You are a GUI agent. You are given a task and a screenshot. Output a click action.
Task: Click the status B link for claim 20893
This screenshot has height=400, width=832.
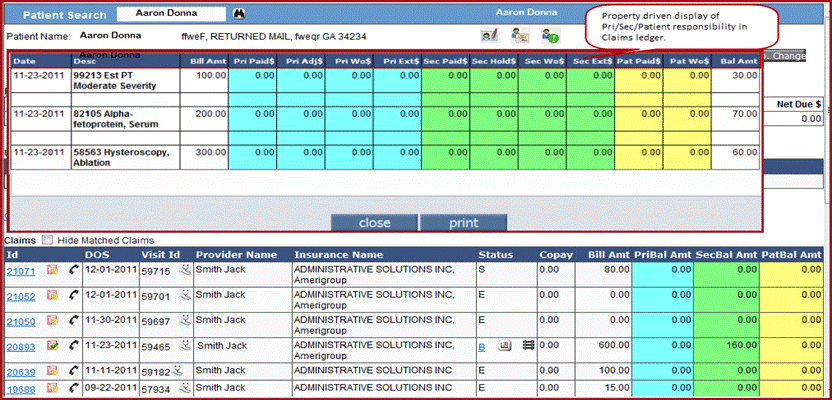(482, 347)
